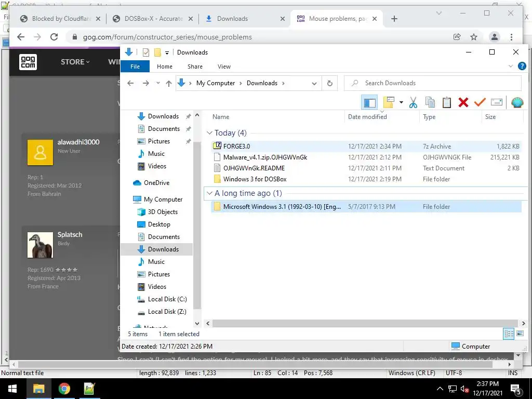Collapse the A long time ago group
The width and height of the screenshot is (532, 399).
(210, 193)
